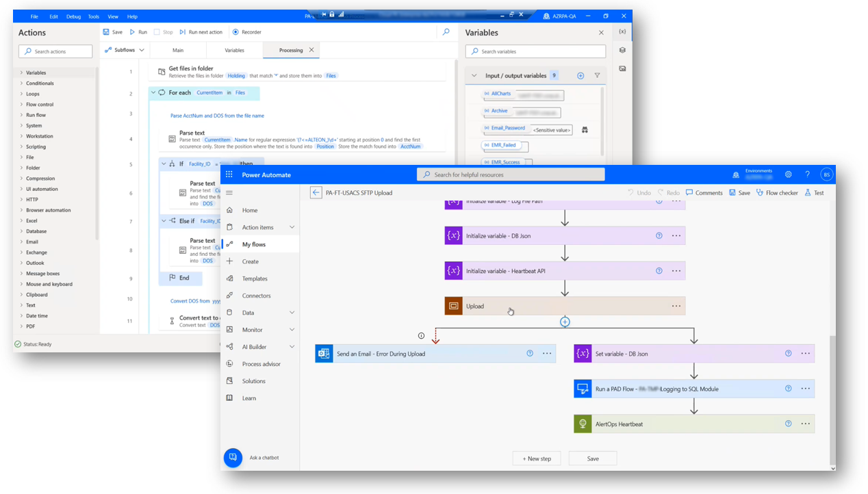Open options menu for Upload step
Image resolution: width=868 pixels, height=494 pixels.
(x=676, y=306)
